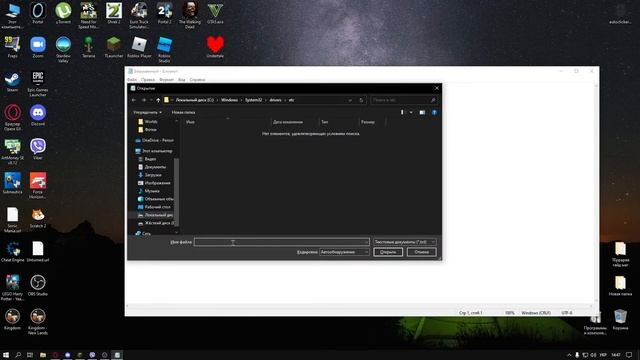Select OneDrive - Personal in sidebar
The image size is (640, 360).
pos(154,140)
